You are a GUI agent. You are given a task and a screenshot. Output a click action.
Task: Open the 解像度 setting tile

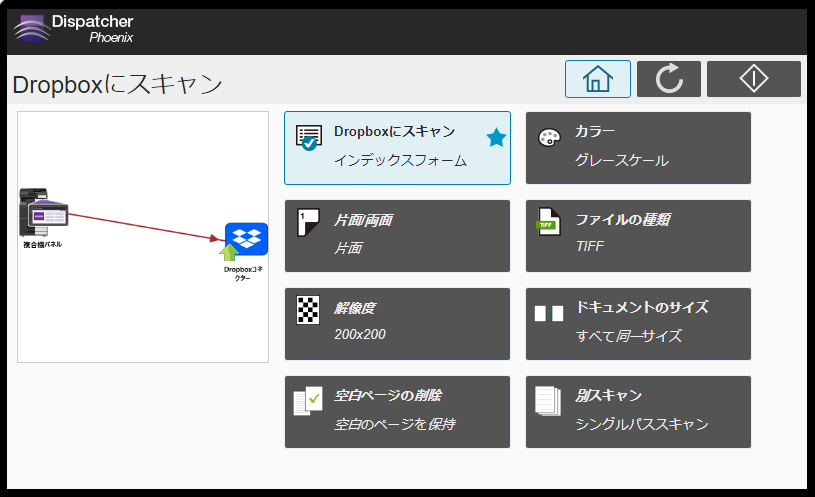[397, 324]
